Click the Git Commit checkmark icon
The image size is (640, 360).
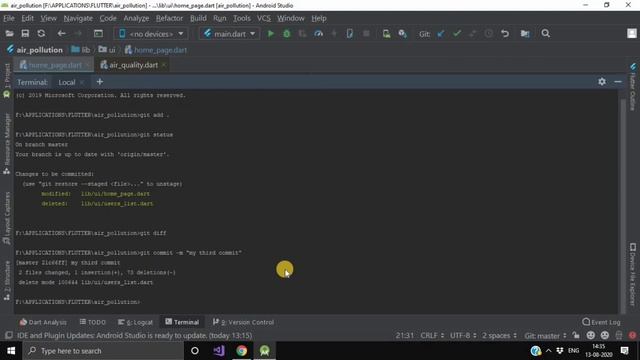click(457, 34)
